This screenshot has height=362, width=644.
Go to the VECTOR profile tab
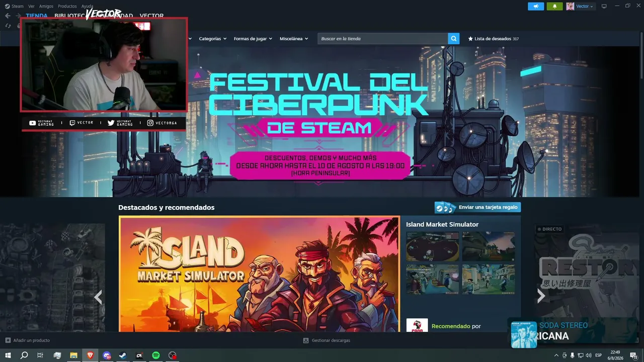click(151, 16)
